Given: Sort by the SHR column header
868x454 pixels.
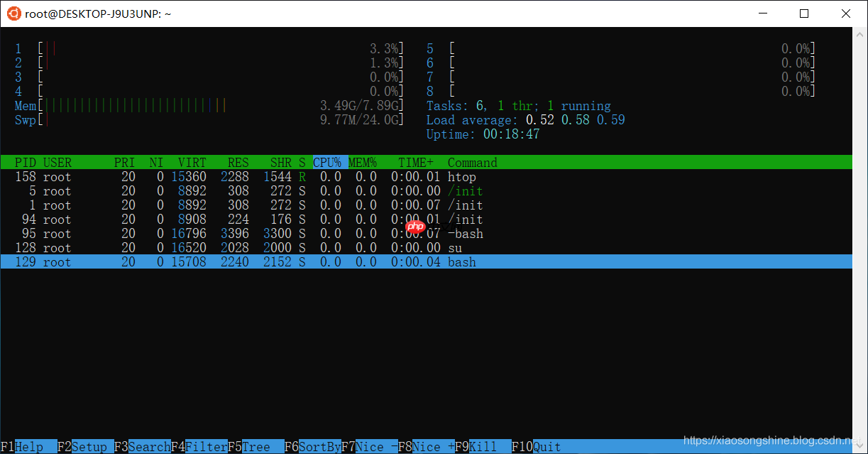Looking at the screenshot, I should pos(281,163).
